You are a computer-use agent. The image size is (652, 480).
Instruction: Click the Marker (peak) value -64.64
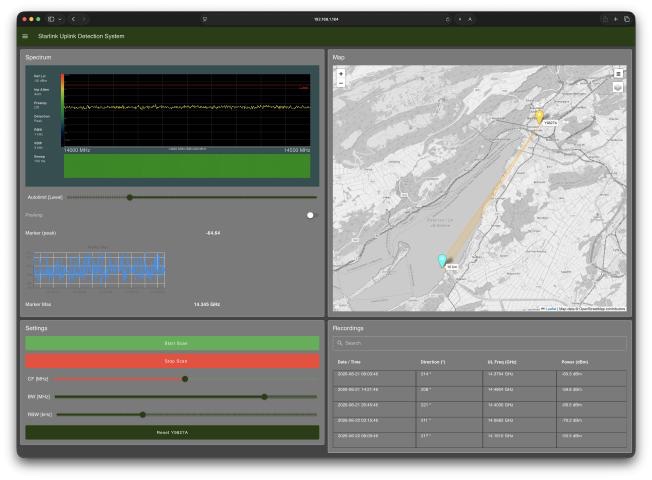(213, 233)
